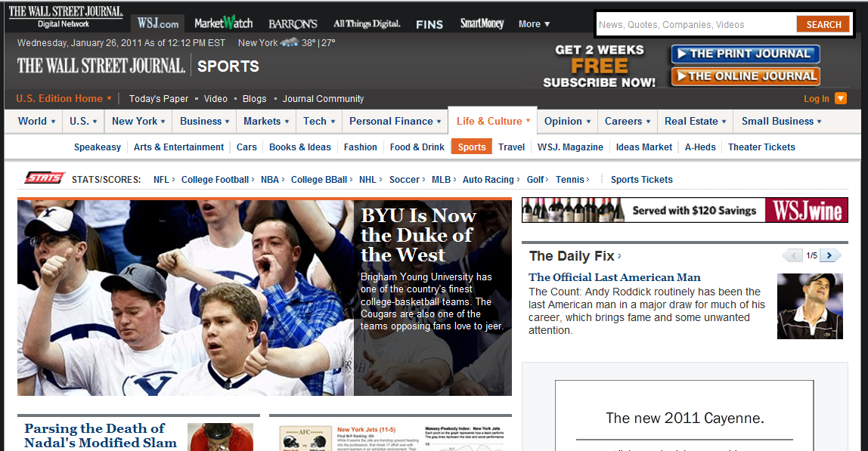Open the Theater Tickets link

point(761,147)
